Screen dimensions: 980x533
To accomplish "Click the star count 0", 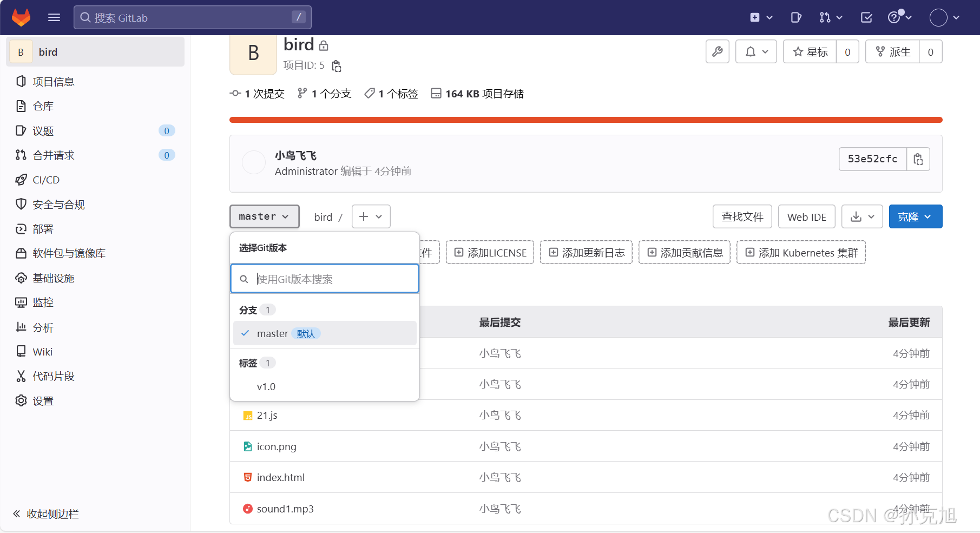I will 848,52.
